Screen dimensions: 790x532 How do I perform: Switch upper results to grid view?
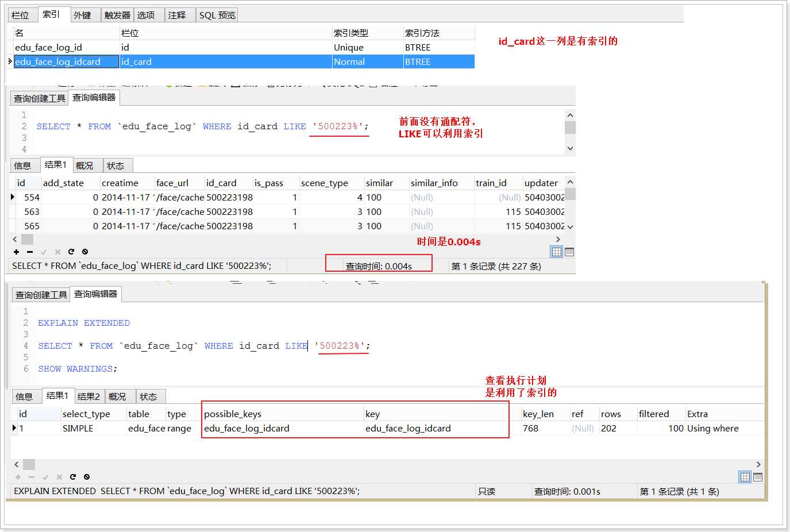[556, 252]
